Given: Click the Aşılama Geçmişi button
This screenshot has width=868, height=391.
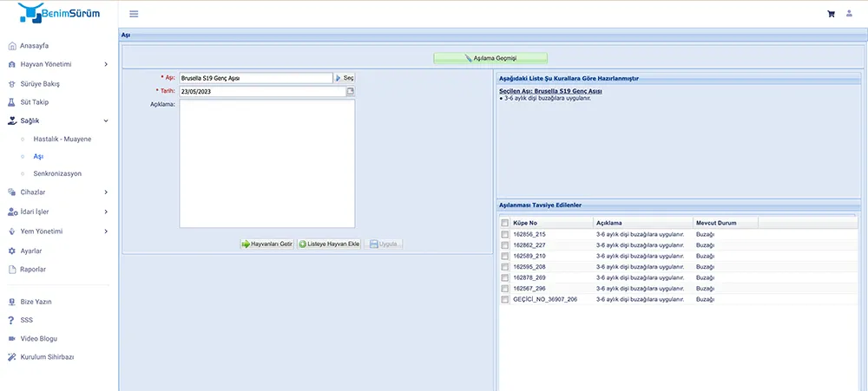Looking at the screenshot, I should [x=490, y=58].
